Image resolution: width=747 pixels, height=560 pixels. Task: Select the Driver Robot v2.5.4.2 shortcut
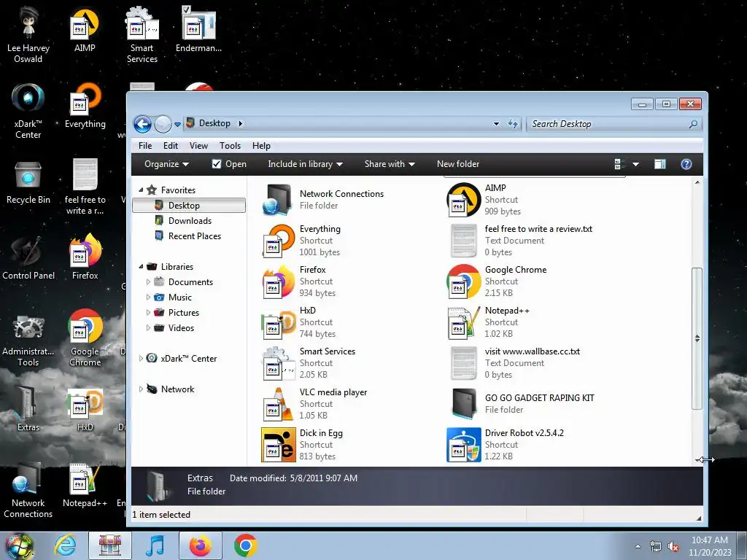pyautogui.click(x=463, y=445)
